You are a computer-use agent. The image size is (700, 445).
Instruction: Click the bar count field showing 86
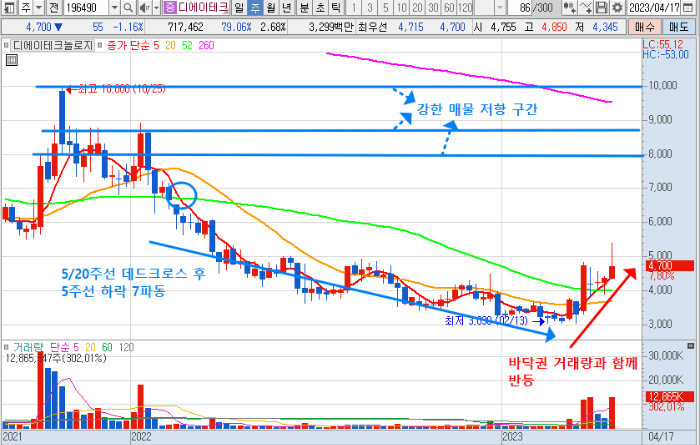[x=520, y=7]
